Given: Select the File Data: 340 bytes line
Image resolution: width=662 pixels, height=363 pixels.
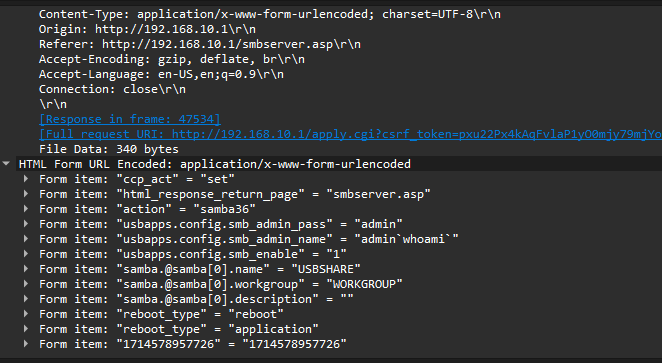Looking at the screenshot, I should [109, 149].
